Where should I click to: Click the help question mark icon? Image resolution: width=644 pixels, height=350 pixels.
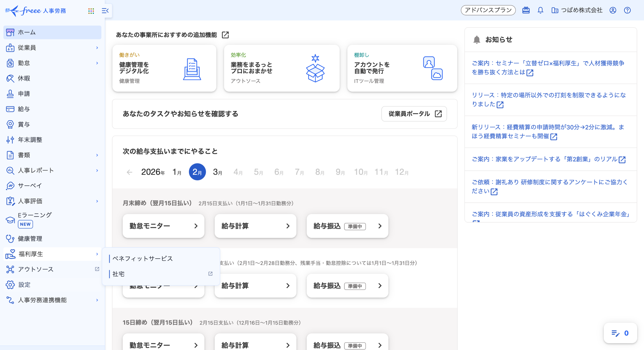[x=627, y=10]
